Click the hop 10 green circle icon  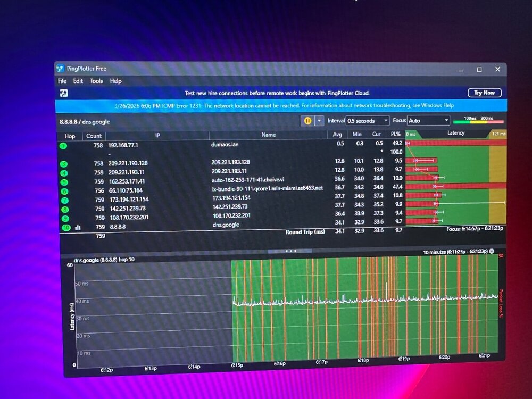click(x=65, y=227)
